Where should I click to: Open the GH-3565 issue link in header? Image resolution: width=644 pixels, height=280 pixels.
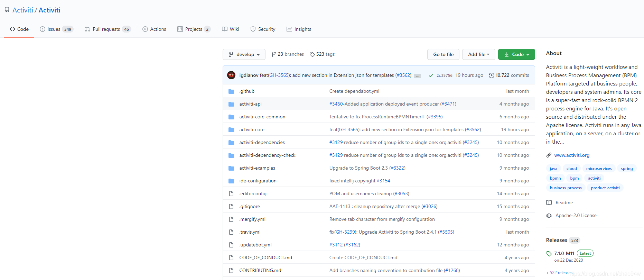click(x=279, y=75)
